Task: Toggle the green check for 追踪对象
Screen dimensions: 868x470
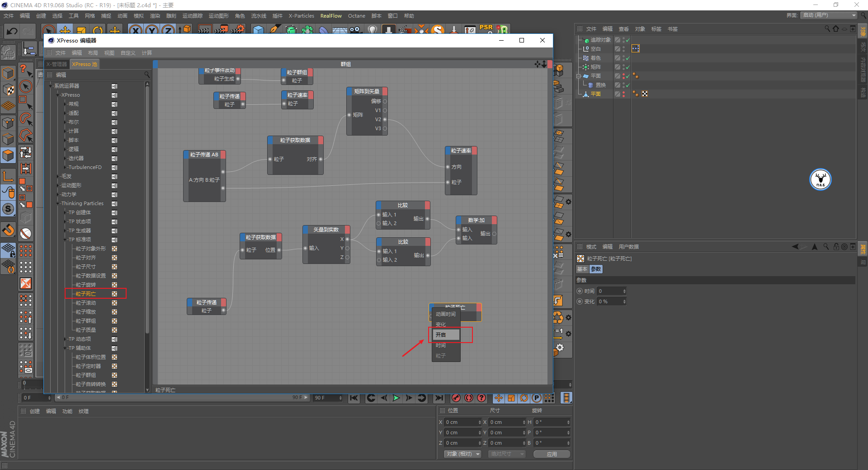Action: pos(627,40)
